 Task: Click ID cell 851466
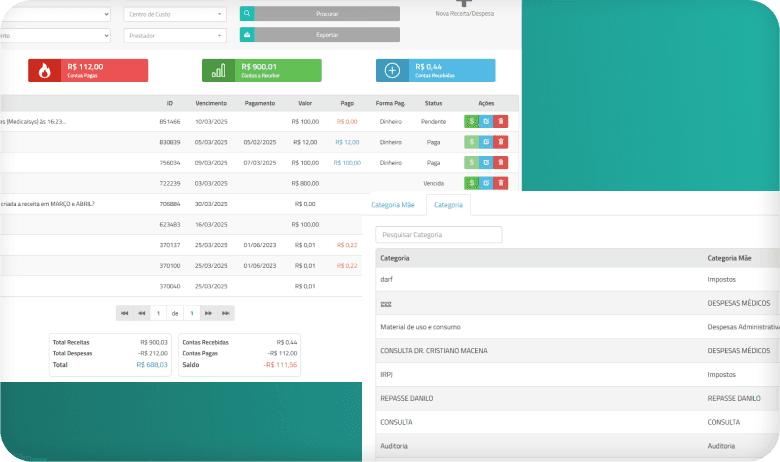tap(170, 121)
